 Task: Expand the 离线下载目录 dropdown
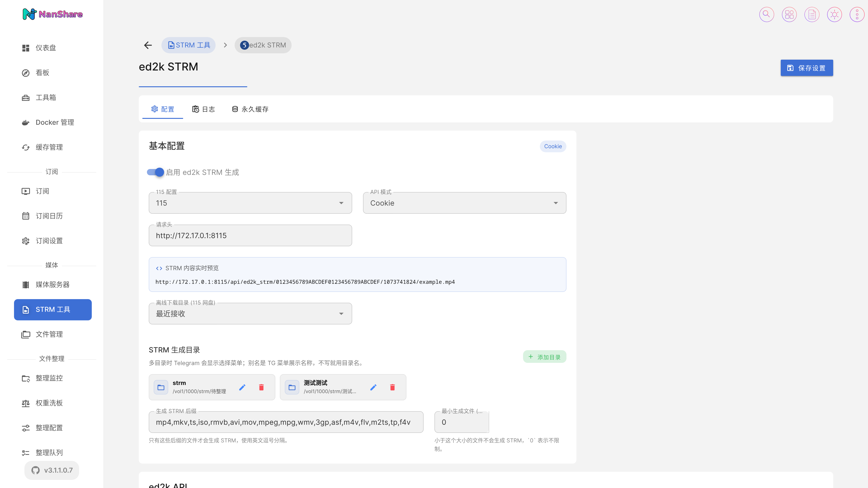click(250, 314)
